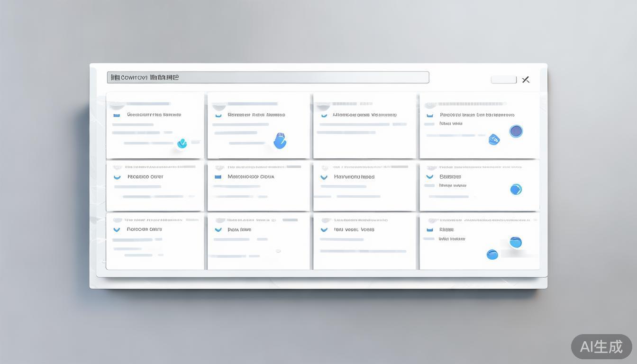The width and height of the screenshot is (637, 364).
Task: Click the blue flag icon beside 'Ceeaciorrrike Banniee'
Action: pyautogui.click(x=117, y=115)
